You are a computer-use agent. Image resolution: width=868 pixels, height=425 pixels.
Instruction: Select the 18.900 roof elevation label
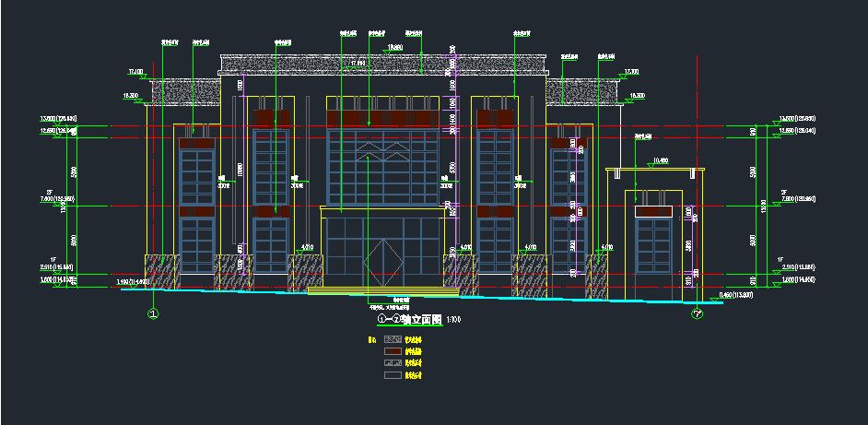tap(395, 48)
